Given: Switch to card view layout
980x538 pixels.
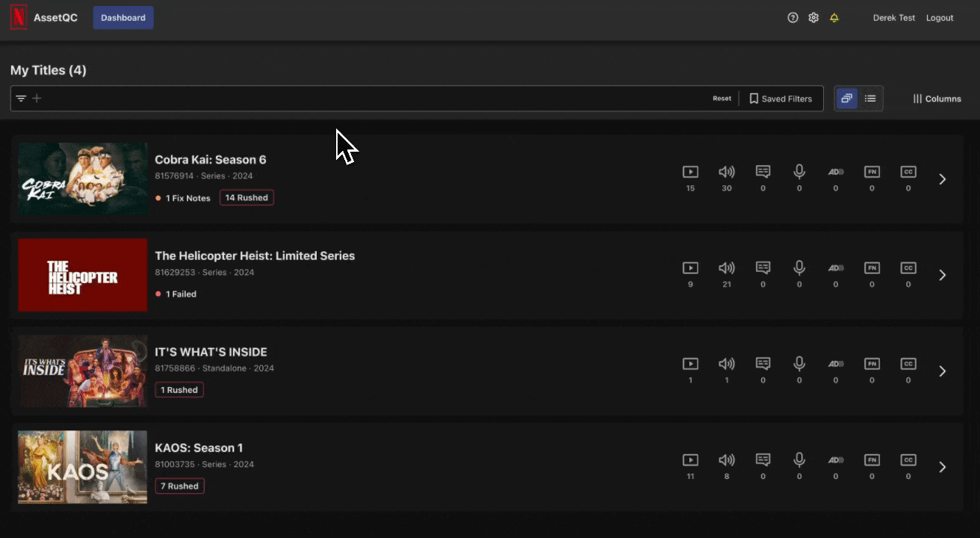Looking at the screenshot, I should 847,99.
